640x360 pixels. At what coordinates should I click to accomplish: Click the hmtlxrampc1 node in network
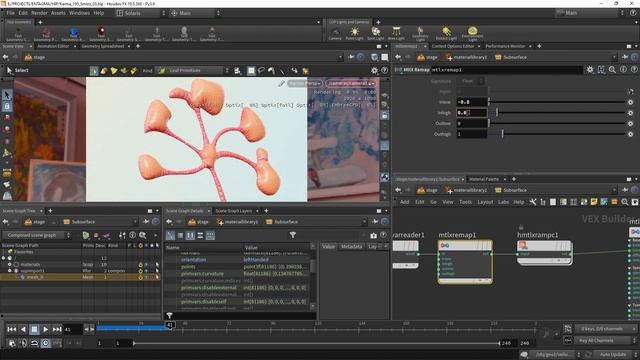pyautogui.click(x=544, y=252)
